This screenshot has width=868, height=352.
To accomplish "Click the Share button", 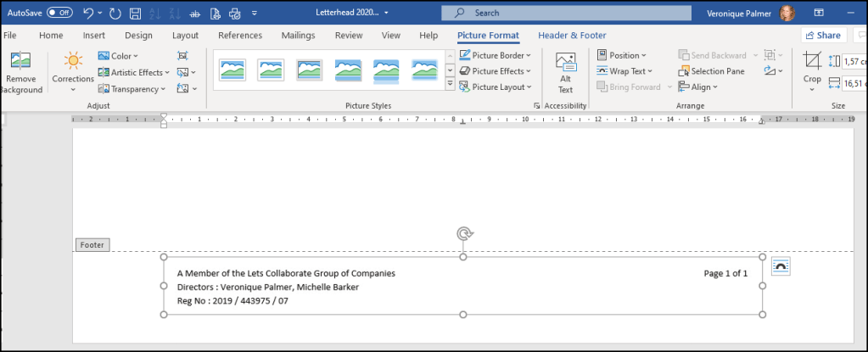I will tap(822, 35).
